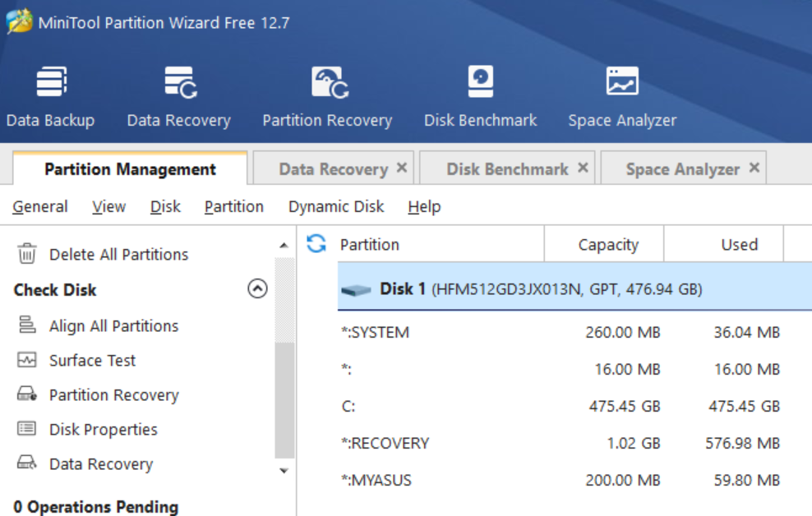
Task: Click the Disk Properties list icon
Action: coord(27,429)
